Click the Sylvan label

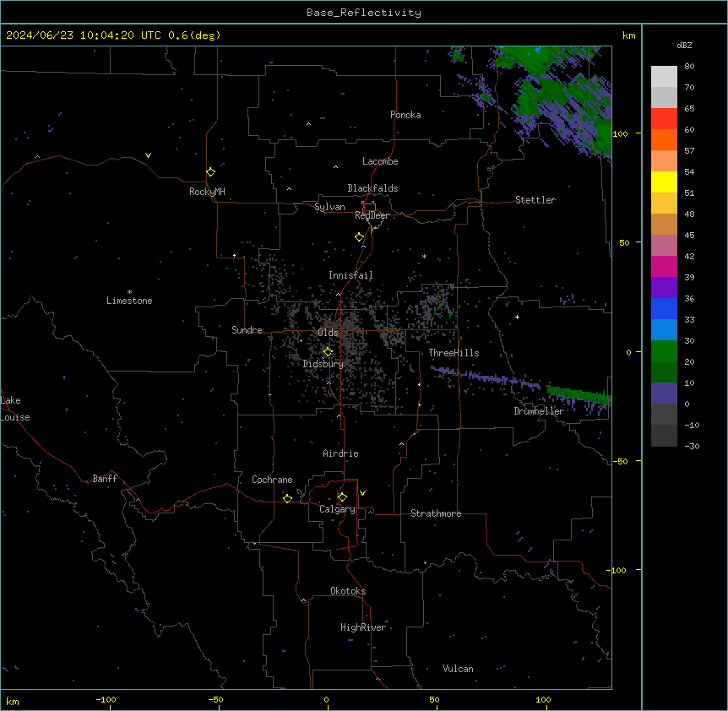[x=329, y=207]
